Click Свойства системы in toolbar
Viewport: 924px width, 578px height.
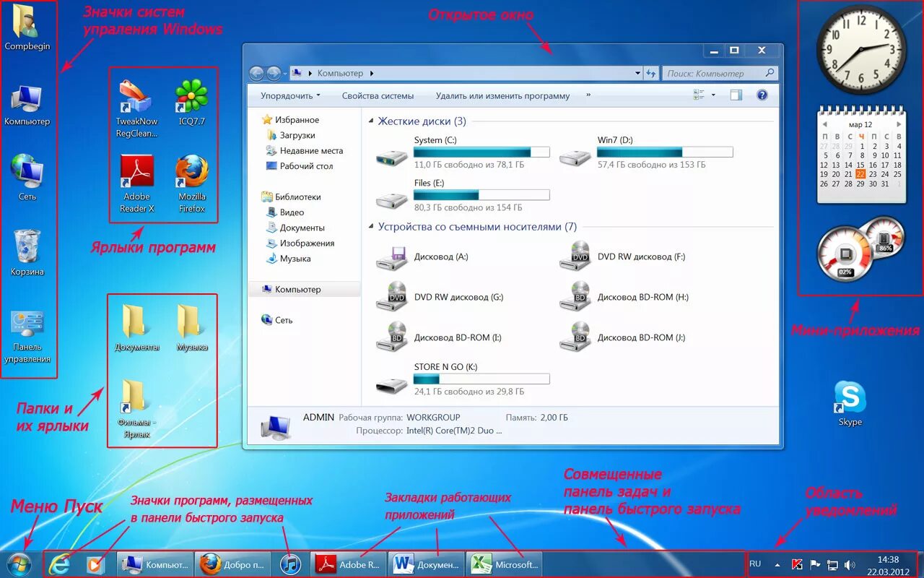point(378,95)
